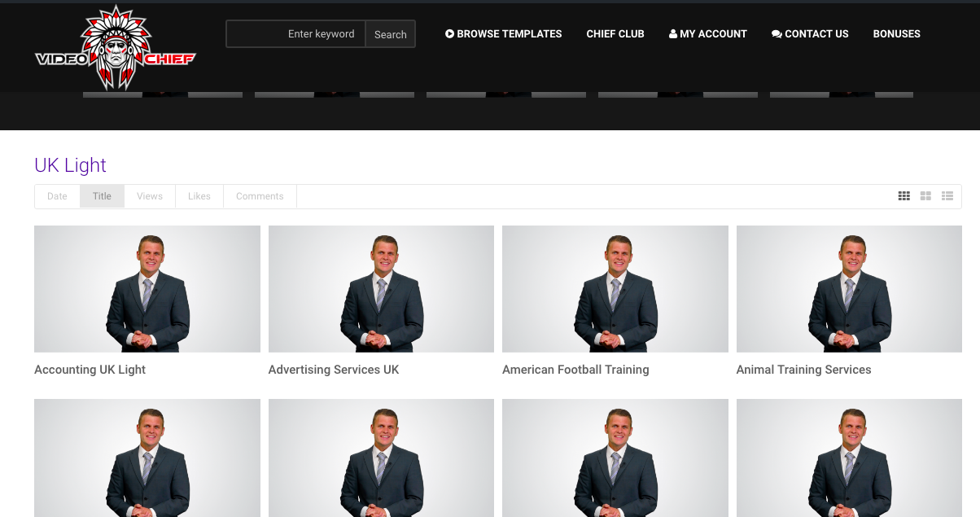This screenshot has width=980, height=517.
Task: Open the Accounting UK Light thumbnail
Action: 147,289
